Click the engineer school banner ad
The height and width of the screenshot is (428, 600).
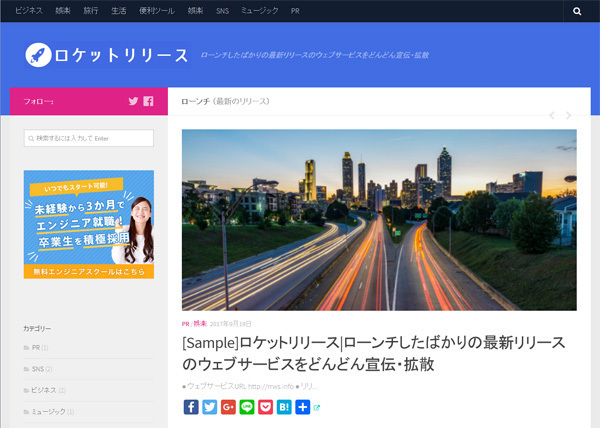tap(88, 224)
